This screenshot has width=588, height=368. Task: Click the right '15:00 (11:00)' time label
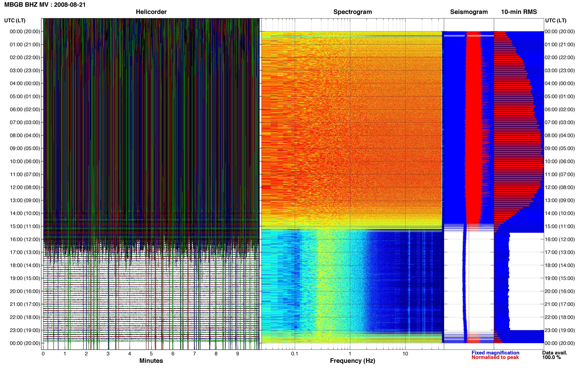point(560,226)
